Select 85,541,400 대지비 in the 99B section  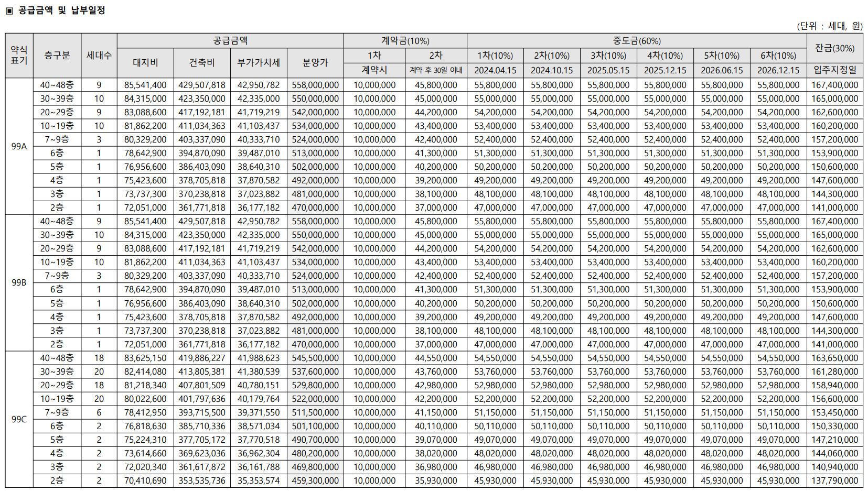pyautogui.click(x=145, y=221)
